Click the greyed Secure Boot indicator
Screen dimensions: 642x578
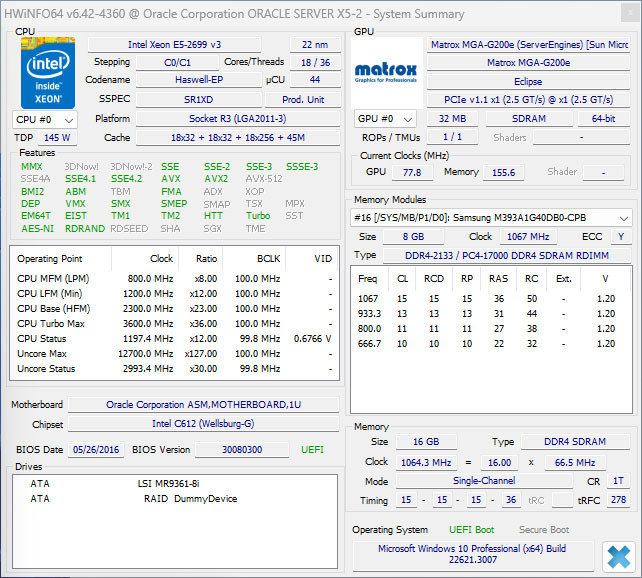click(544, 530)
